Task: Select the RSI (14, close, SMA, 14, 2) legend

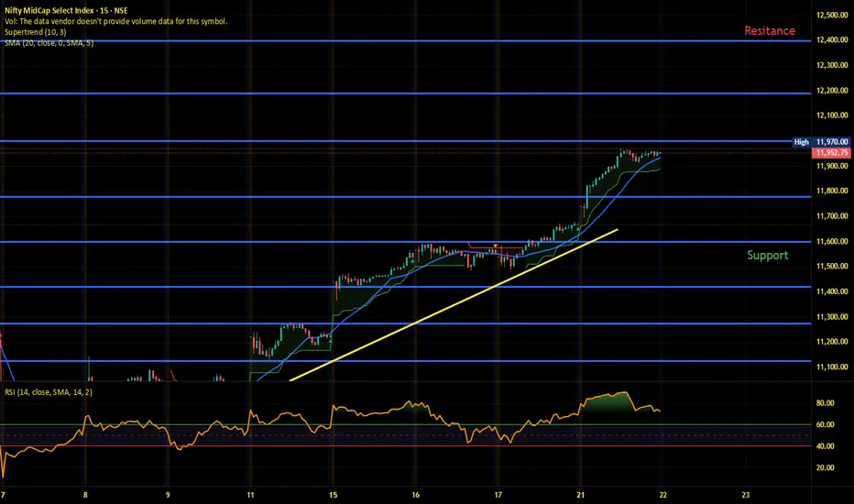Action: (x=49, y=392)
